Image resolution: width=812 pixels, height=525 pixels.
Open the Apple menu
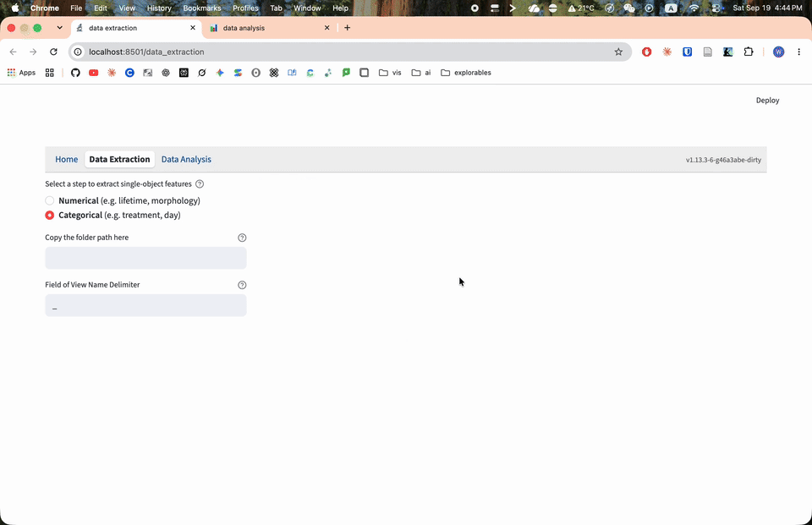15,8
